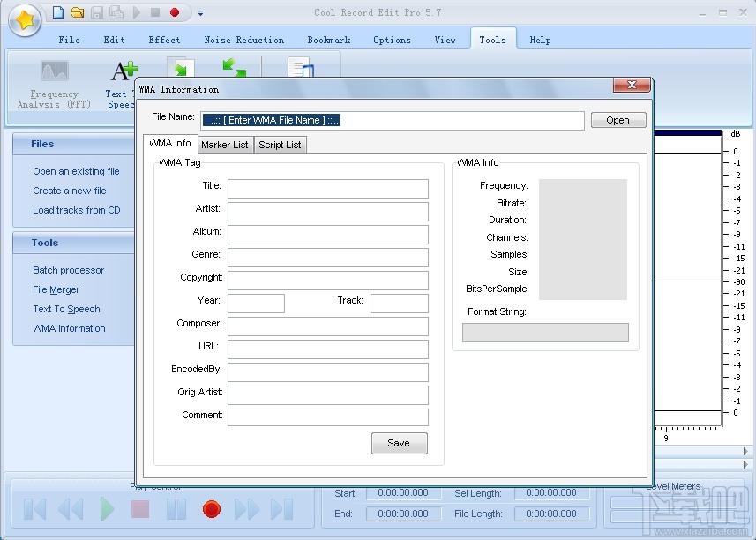Click the Text To Speech ribbon icon
The width and height of the screenshot is (756, 540).
pos(121,85)
